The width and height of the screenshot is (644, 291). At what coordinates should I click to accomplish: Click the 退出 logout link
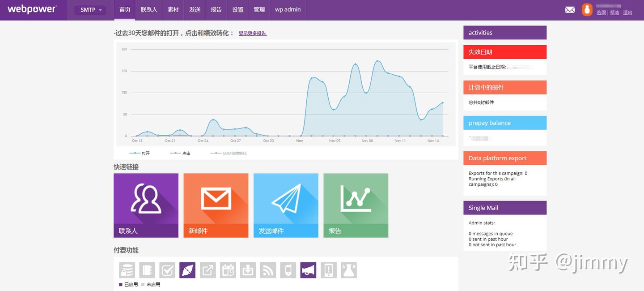point(628,13)
